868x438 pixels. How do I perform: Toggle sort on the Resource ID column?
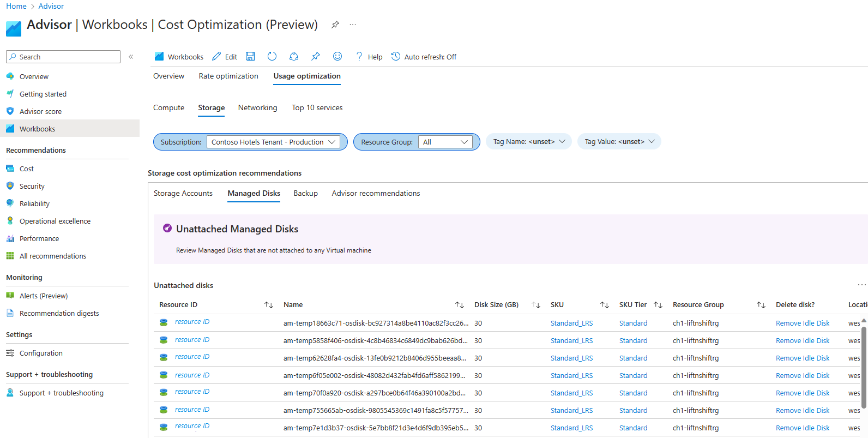tap(269, 305)
